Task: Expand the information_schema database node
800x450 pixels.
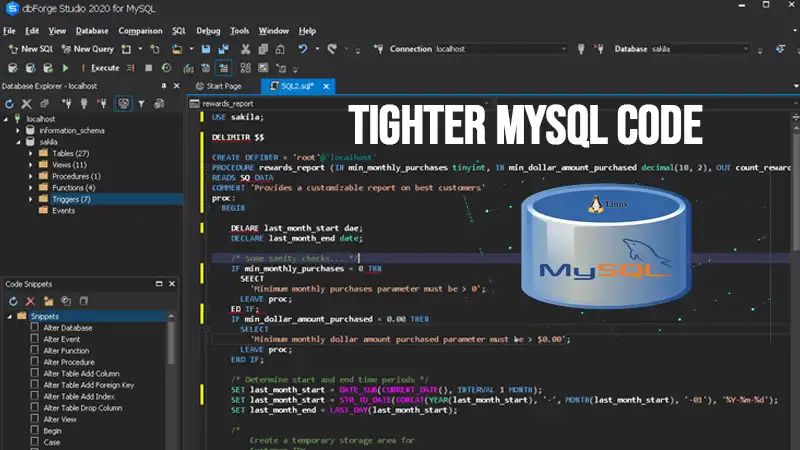Action: point(18,131)
